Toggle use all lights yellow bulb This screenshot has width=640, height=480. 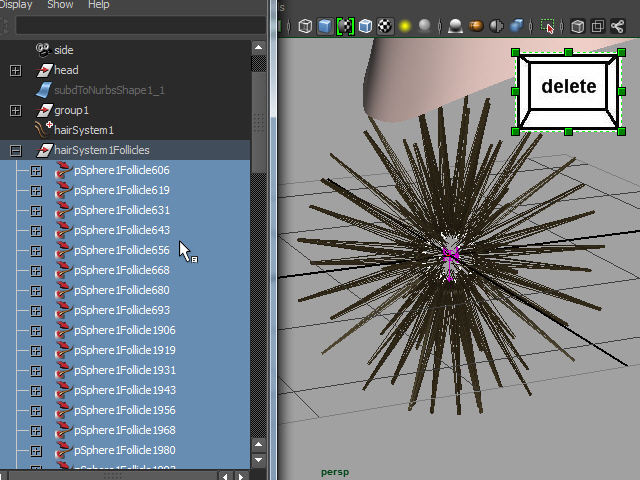pos(405,26)
